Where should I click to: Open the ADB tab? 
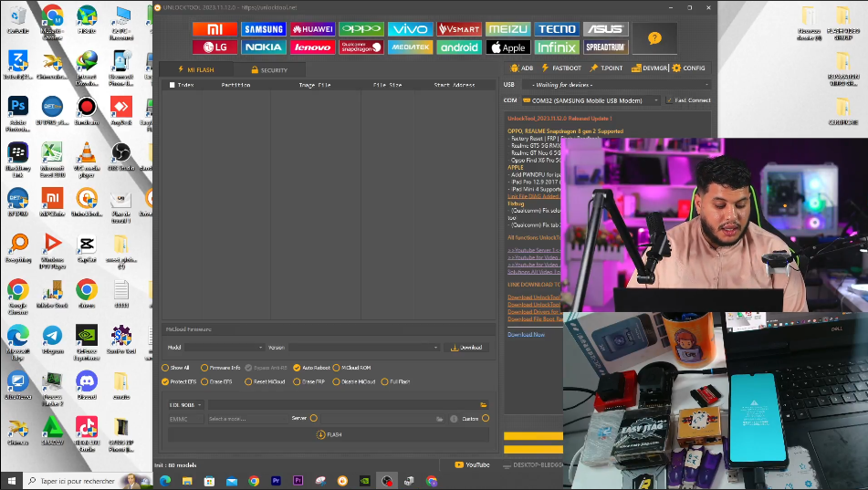521,68
